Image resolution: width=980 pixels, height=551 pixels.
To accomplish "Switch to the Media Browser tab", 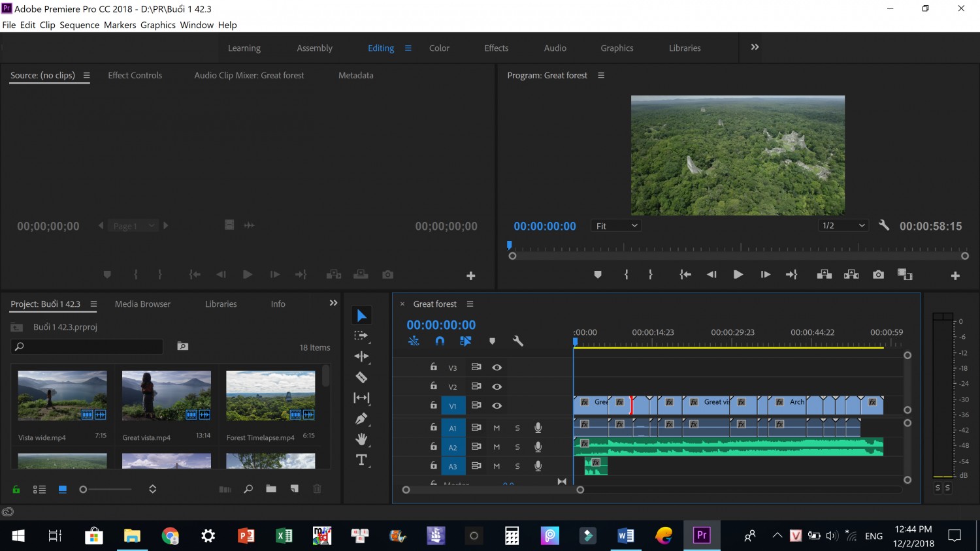I will tap(142, 304).
